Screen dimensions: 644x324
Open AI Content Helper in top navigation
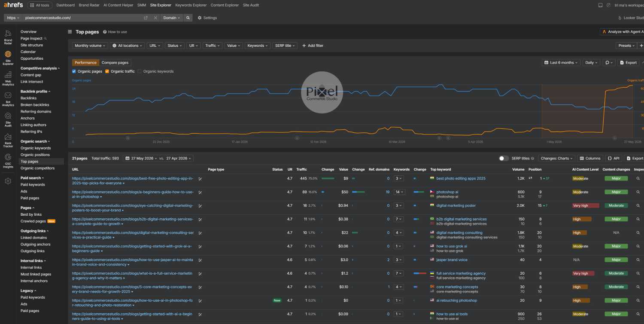tap(118, 5)
